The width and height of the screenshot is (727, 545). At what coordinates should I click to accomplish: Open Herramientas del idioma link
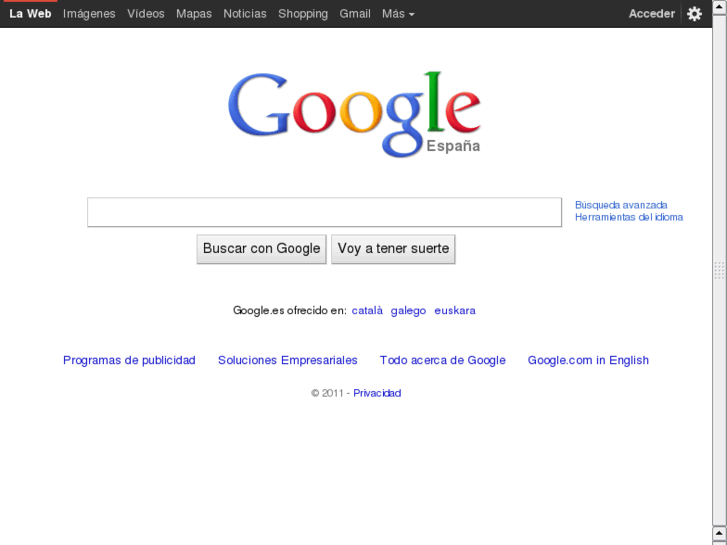(629, 217)
